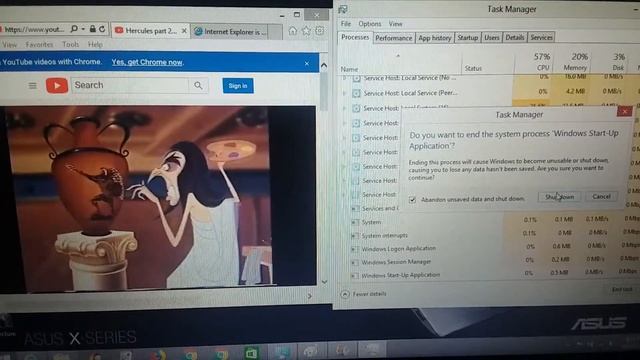Image resolution: width=640 pixels, height=360 pixels.
Task: Click the Internet Explorer home icon
Action: (293, 31)
